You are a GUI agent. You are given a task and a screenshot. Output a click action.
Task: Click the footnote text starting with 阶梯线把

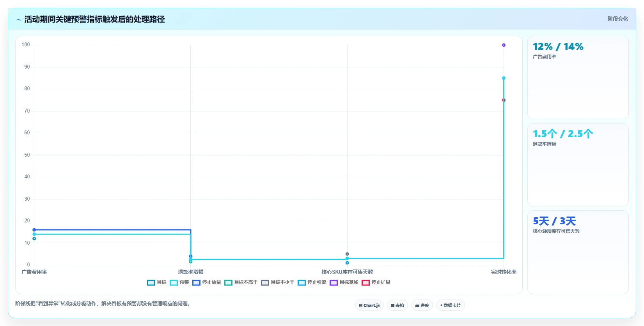(104, 303)
